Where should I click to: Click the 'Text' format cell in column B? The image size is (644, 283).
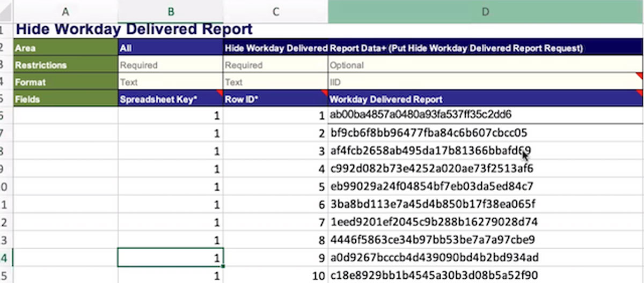point(171,82)
